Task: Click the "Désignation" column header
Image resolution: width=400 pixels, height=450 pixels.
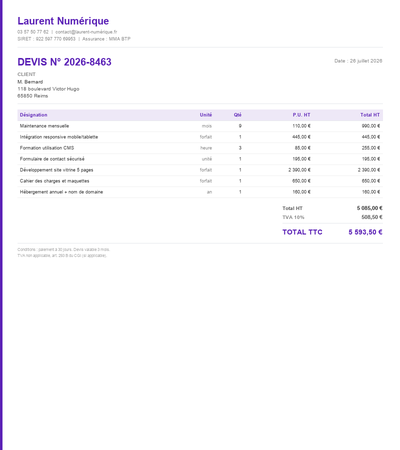Action: coord(33,115)
